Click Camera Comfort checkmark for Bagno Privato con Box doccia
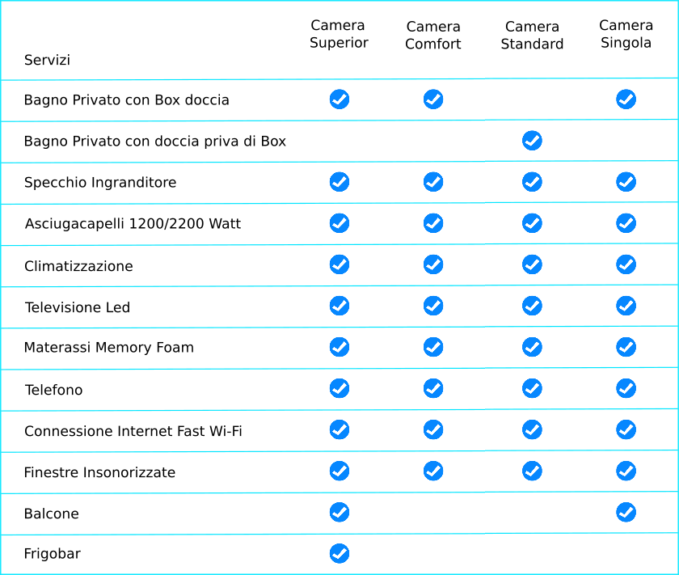 point(433,99)
